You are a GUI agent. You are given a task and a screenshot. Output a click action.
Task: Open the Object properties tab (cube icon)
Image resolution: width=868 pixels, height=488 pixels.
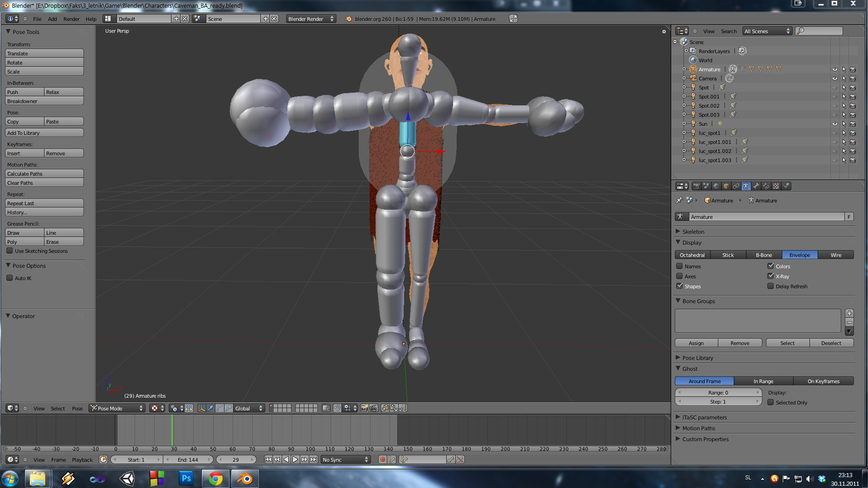tap(726, 186)
